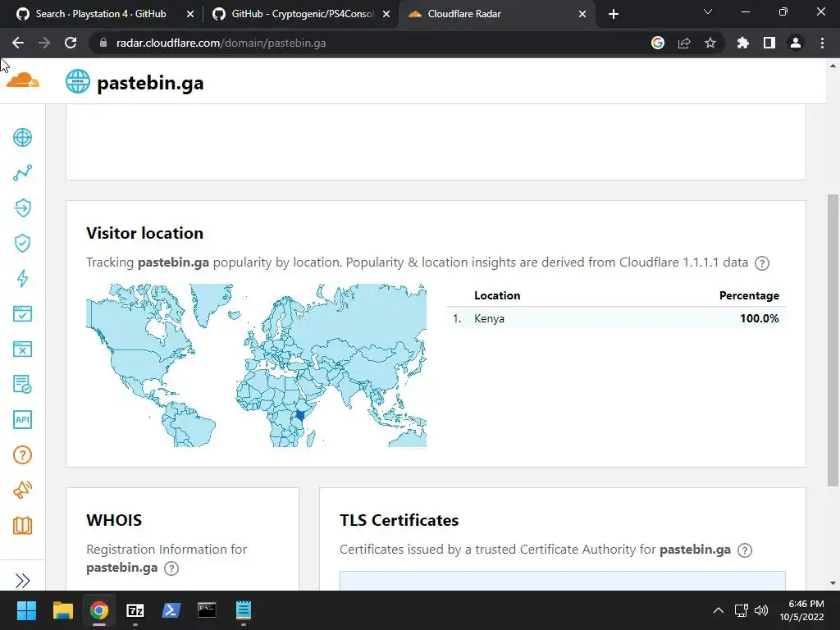Click the TLS Certificates heading
This screenshot has height=630, width=840.
pos(399,520)
